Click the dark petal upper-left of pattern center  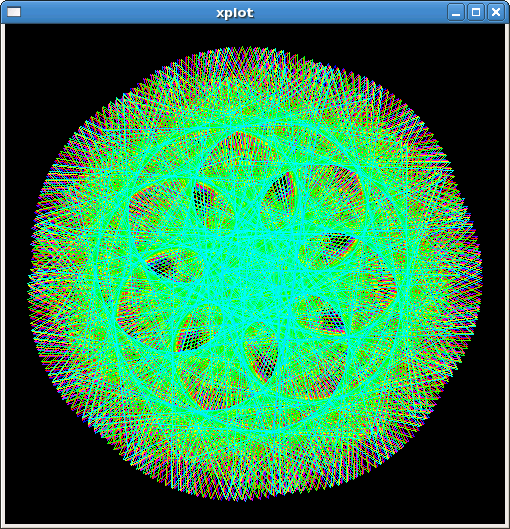point(210,202)
